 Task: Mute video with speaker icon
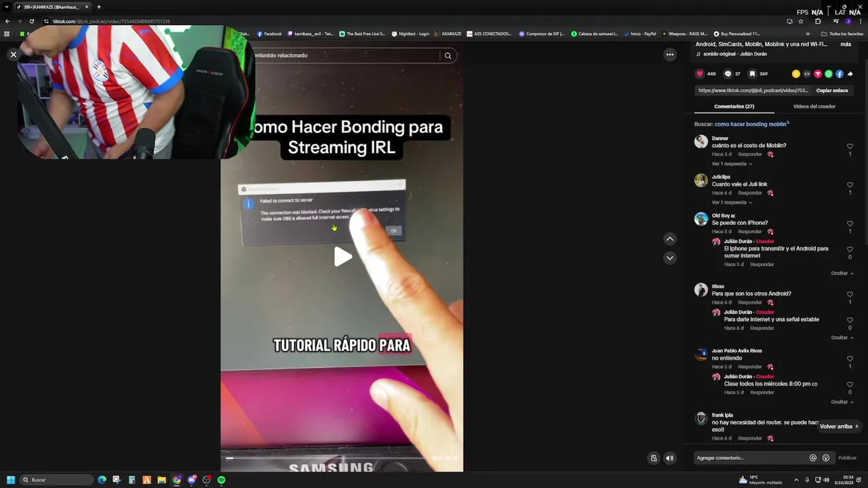pyautogui.click(x=669, y=458)
